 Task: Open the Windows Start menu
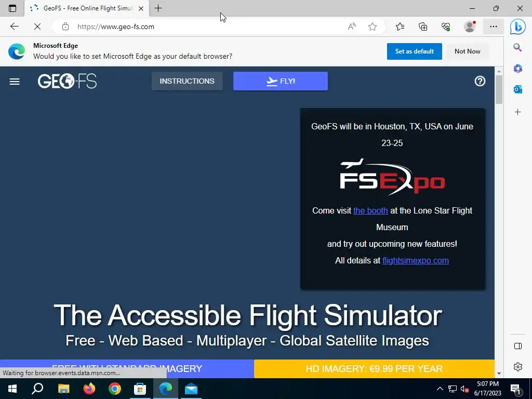(12, 389)
